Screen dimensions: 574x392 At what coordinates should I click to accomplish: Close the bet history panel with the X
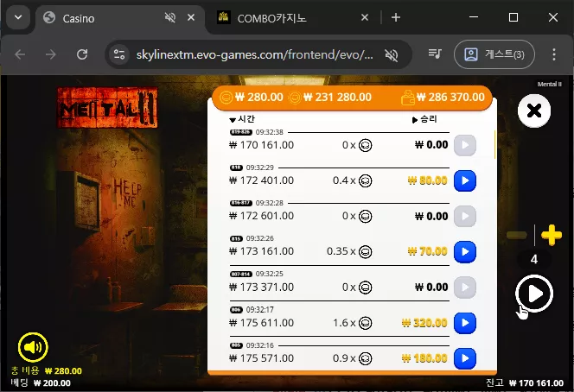click(534, 111)
